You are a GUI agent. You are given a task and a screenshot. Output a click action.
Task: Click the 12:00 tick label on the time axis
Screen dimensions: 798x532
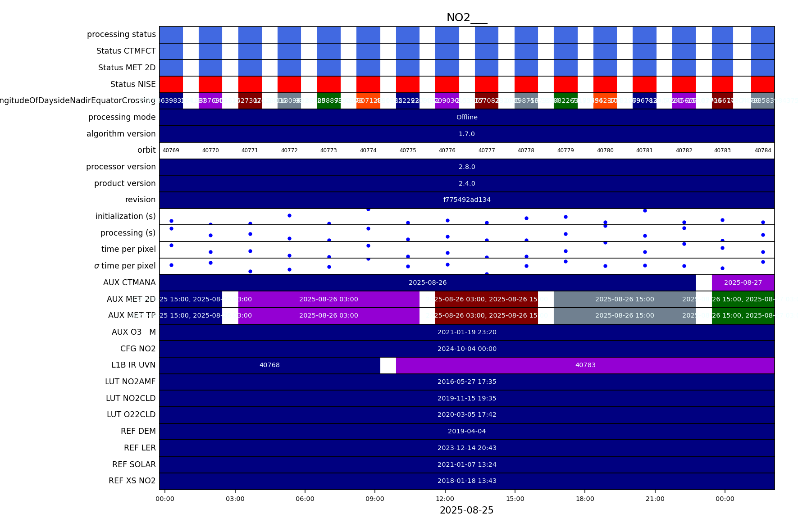[445, 499]
